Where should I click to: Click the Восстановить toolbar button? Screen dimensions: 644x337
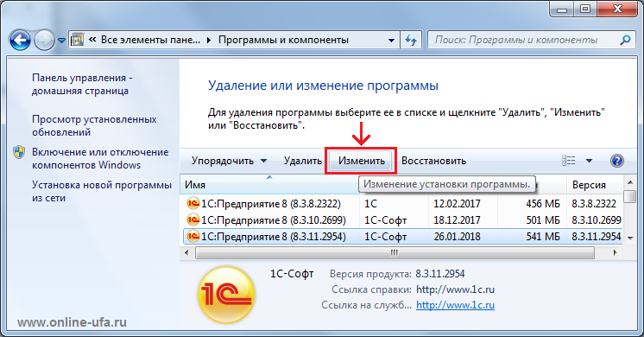433,161
